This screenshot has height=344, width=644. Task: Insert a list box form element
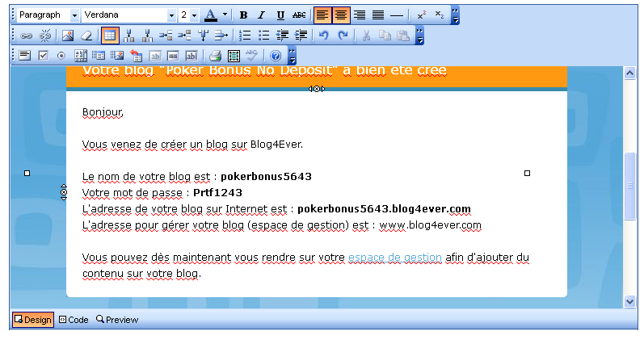coord(81,56)
